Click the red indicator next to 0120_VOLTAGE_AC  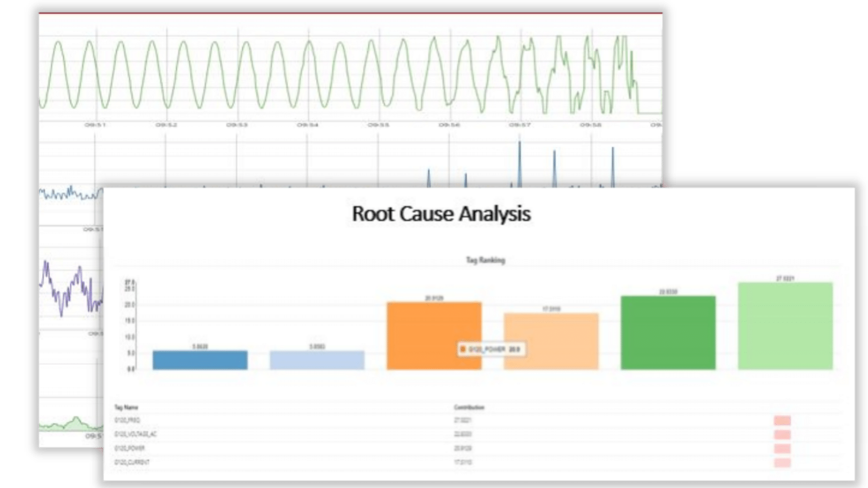tap(782, 434)
